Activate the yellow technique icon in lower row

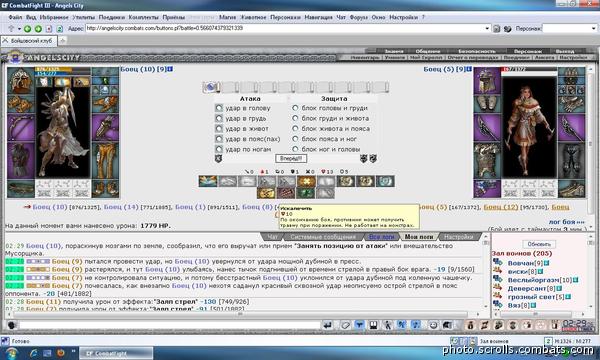coord(266,193)
